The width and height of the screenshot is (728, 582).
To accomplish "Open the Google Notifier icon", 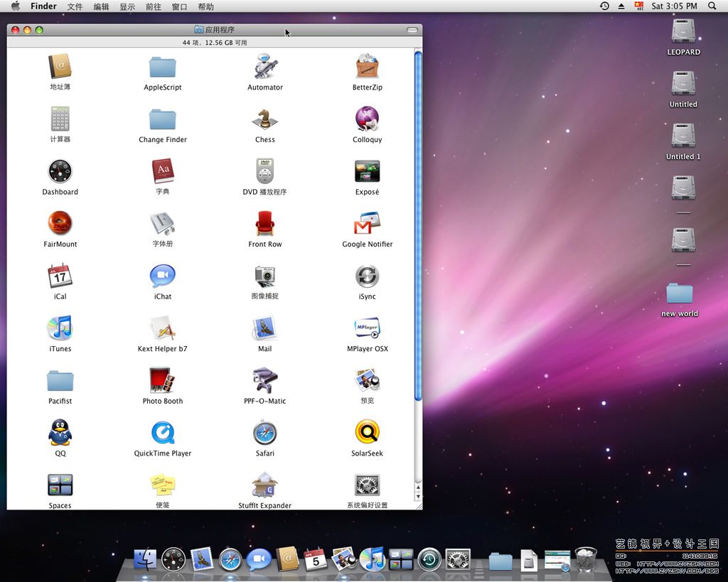I will pos(368,223).
